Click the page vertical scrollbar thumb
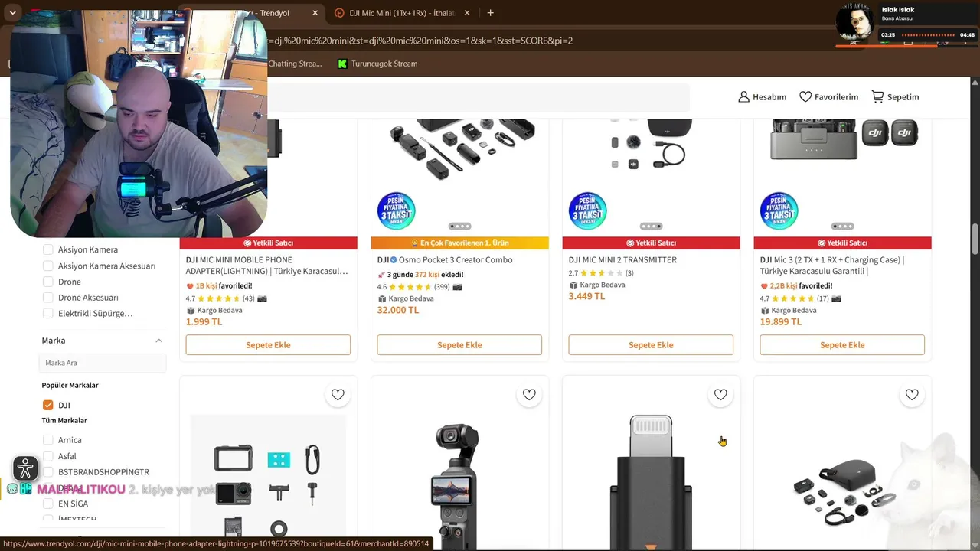The image size is (980, 551). pos(975,240)
